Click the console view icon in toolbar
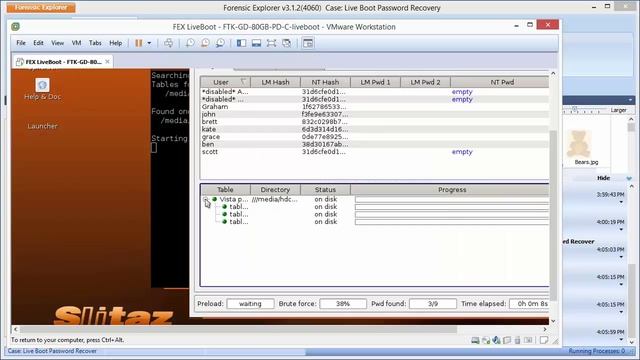640x360 pixels. [x=308, y=43]
